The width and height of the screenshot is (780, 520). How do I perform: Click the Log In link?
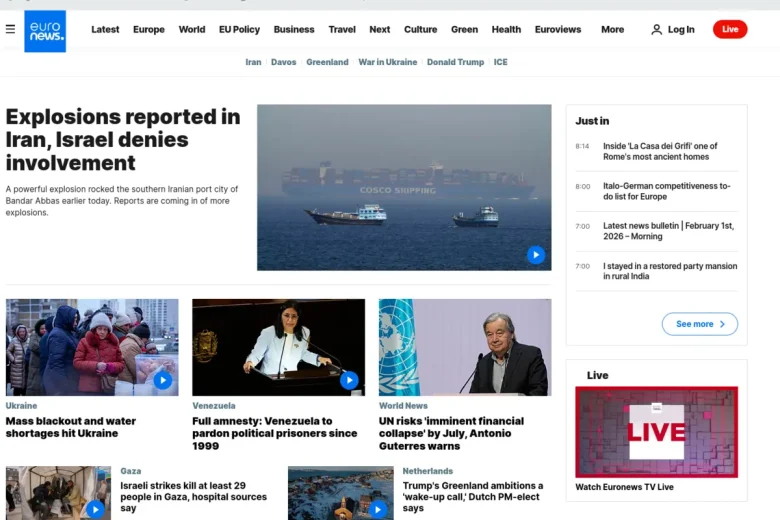pos(681,29)
